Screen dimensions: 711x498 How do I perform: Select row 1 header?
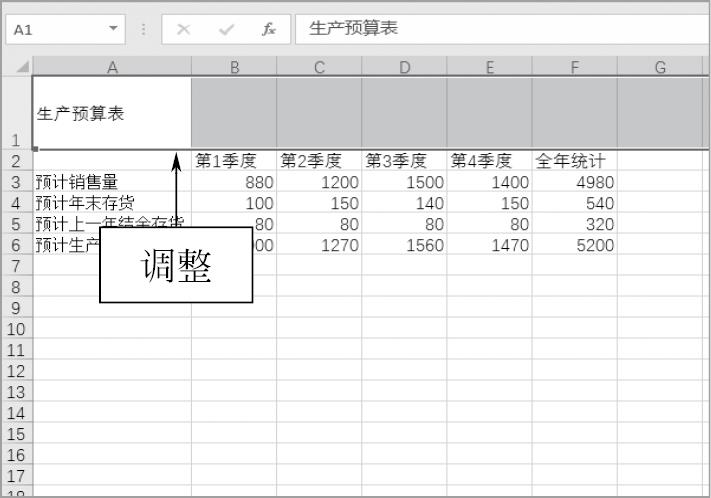tap(17, 112)
